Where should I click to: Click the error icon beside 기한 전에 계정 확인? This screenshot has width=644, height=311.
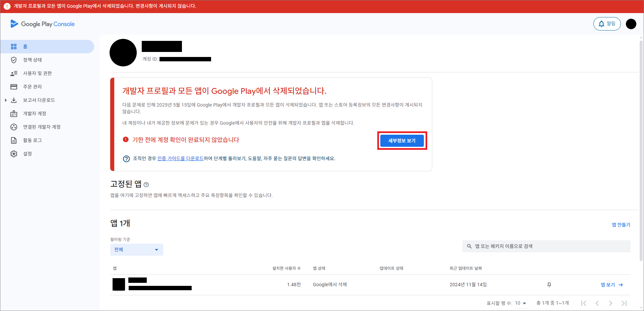(126, 139)
